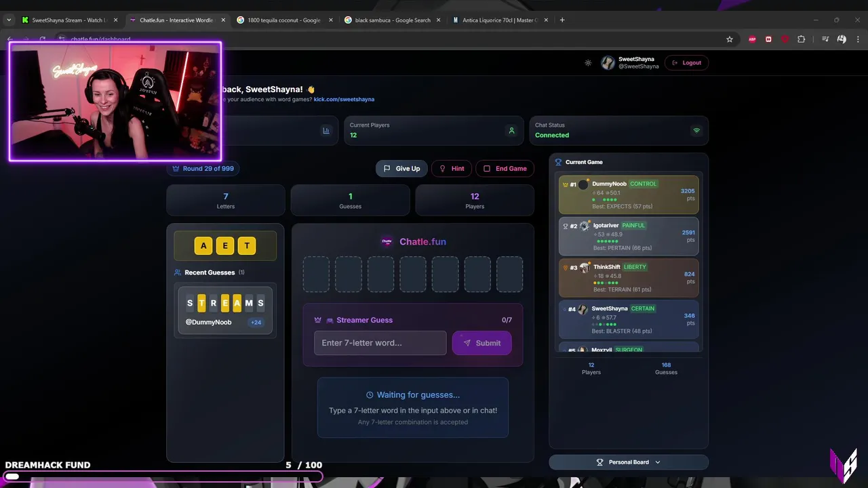Select SweetShayna leaderboard card
The height and width of the screenshot is (488, 868).
pyautogui.click(x=629, y=319)
